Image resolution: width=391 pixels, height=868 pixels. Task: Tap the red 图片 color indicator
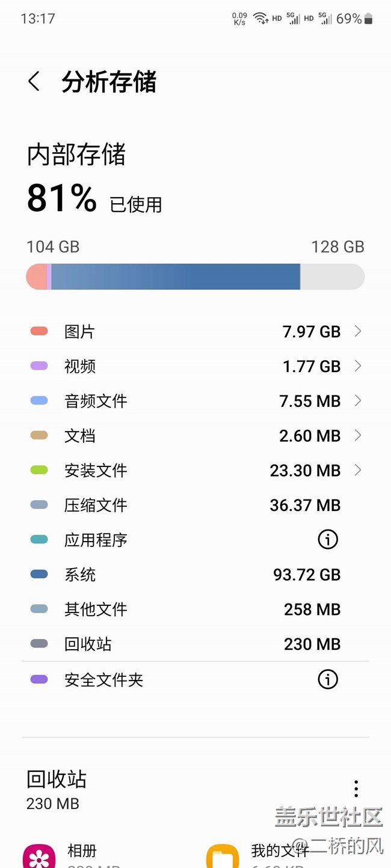tap(39, 331)
